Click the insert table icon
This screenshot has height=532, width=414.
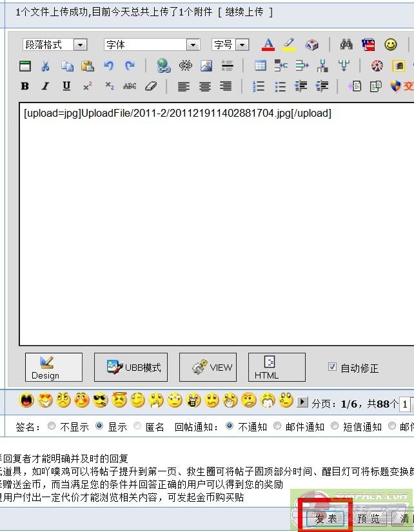tap(260, 66)
